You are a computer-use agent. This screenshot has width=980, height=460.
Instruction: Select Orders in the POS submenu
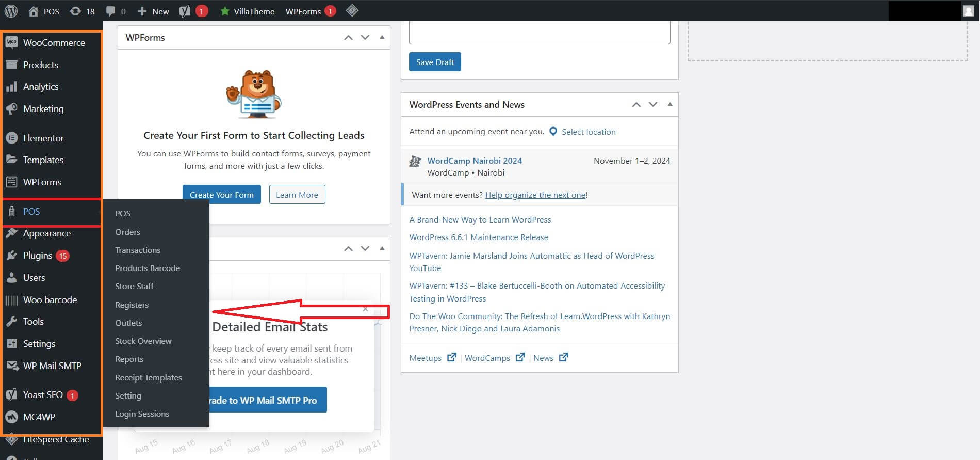click(127, 232)
